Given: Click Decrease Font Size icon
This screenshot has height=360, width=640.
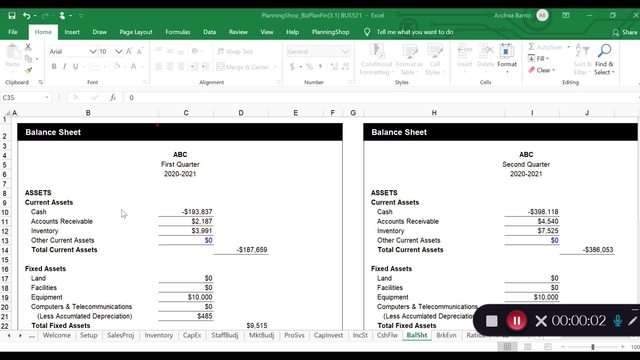Looking at the screenshot, I should 140,51.
